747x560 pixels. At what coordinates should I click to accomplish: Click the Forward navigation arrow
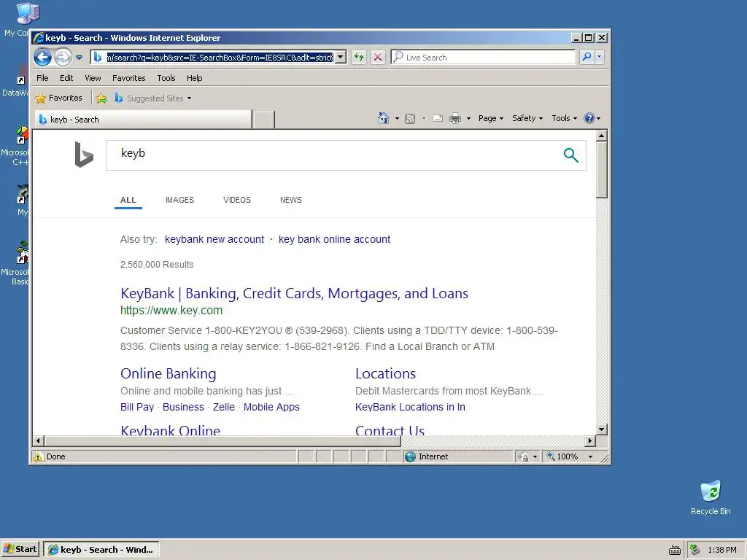[63, 57]
